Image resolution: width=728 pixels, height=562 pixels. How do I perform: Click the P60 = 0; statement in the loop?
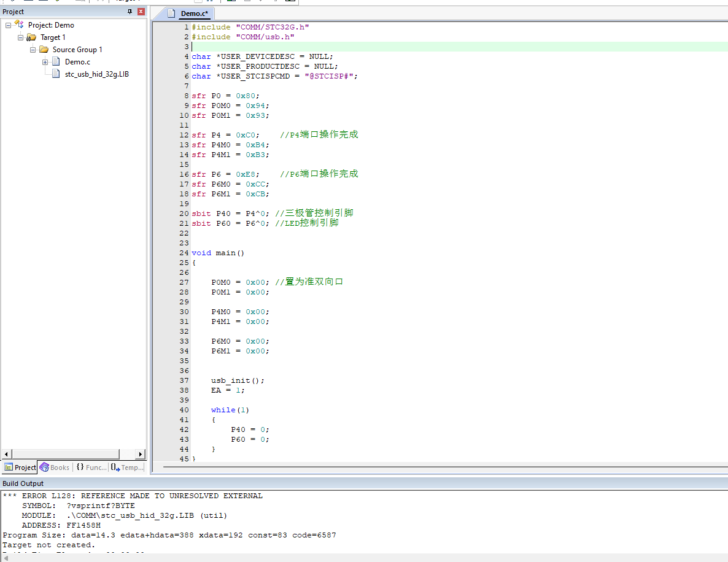(250, 439)
